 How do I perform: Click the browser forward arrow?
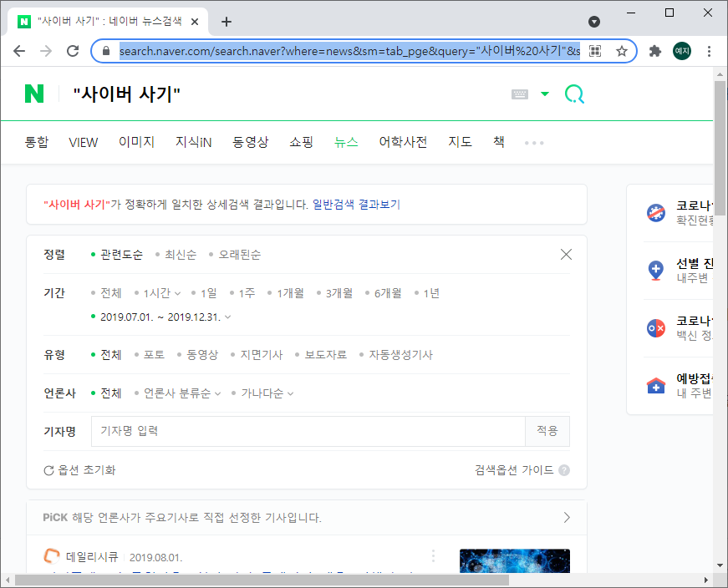point(46,51)
